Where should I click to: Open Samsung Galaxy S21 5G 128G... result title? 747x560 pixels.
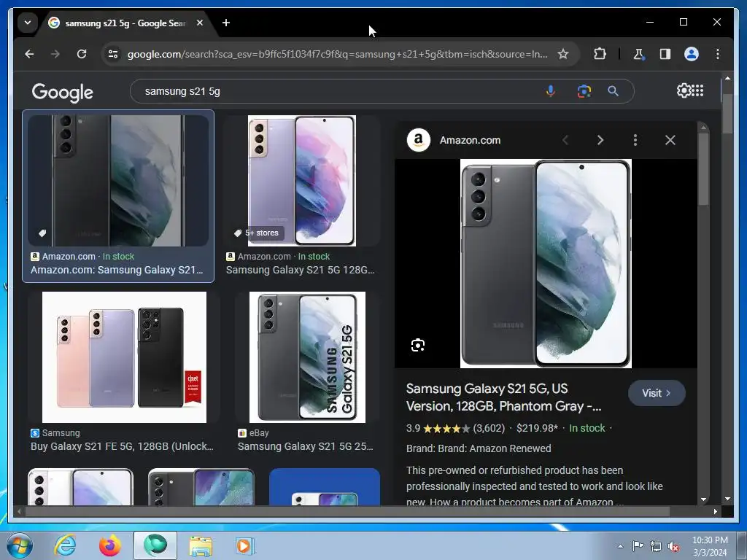300,270
